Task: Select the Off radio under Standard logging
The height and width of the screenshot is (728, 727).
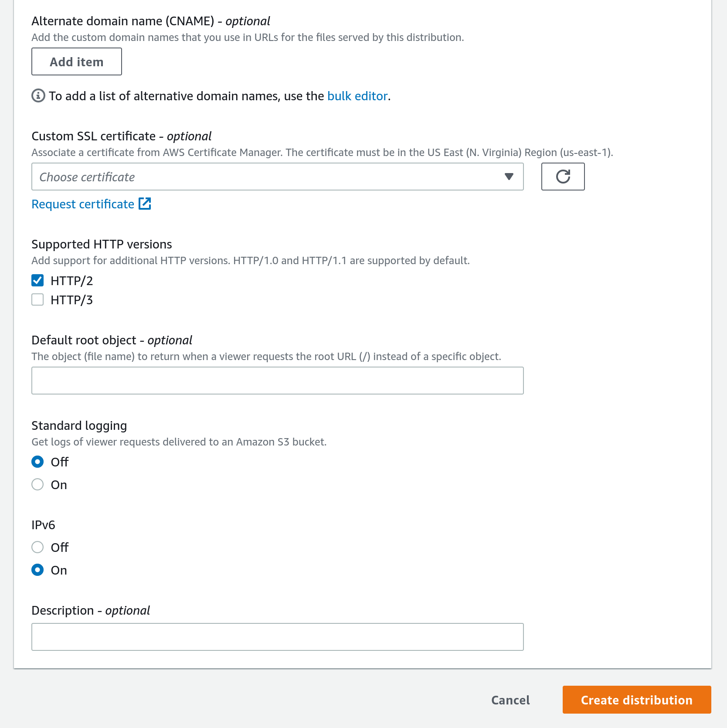Action: click(x=37, y=462)
